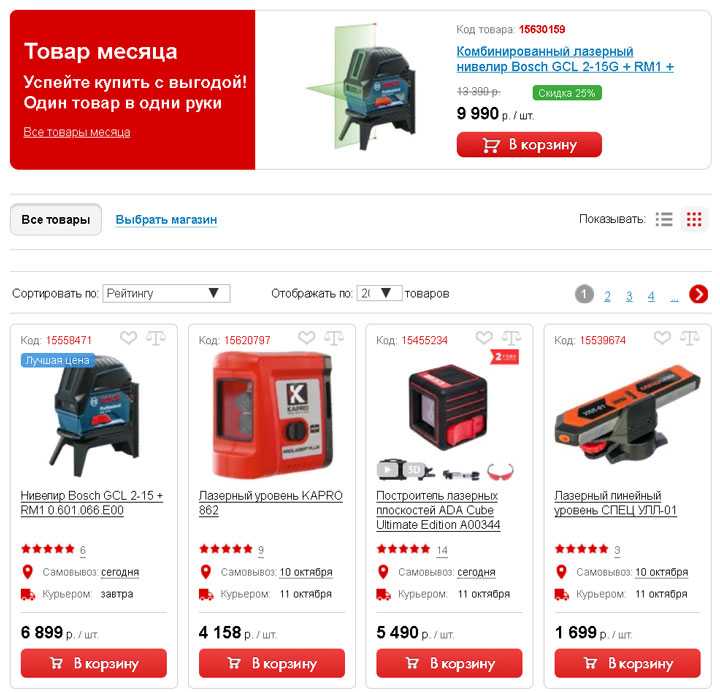720x692 pixels.
Task: Select the Все товары filter
Action: [x=56, y=219]
